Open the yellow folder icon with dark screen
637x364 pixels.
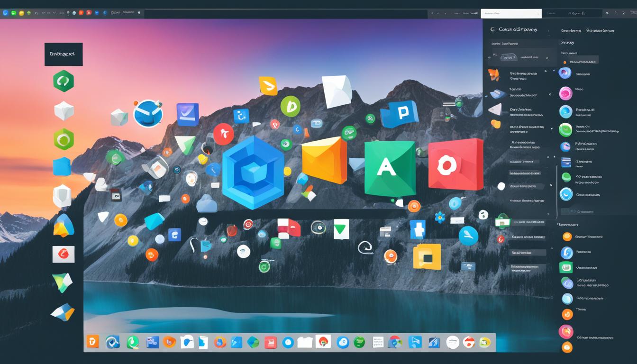click(427, 256)
